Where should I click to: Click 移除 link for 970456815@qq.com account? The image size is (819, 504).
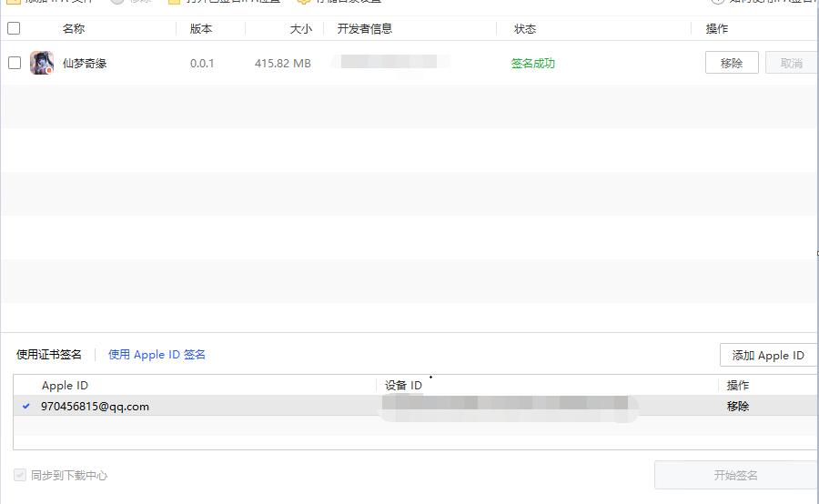coord(738,407)
